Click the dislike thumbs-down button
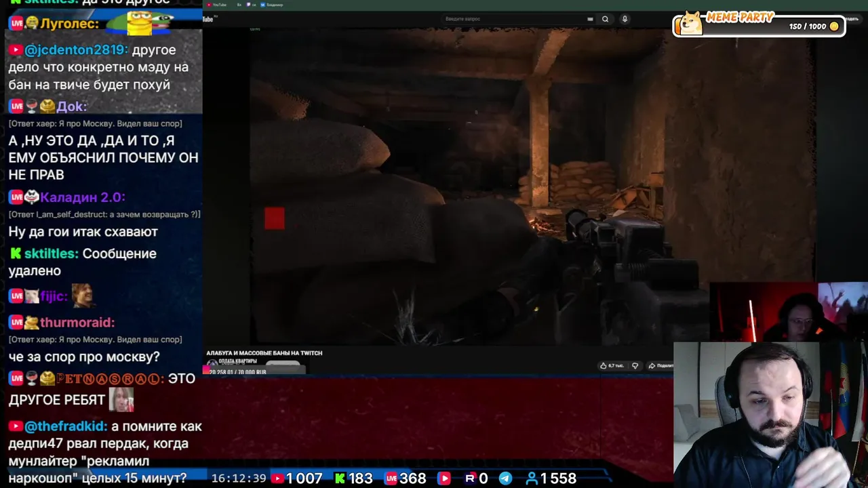Screen dimensions: 868x488 (635, 365)
